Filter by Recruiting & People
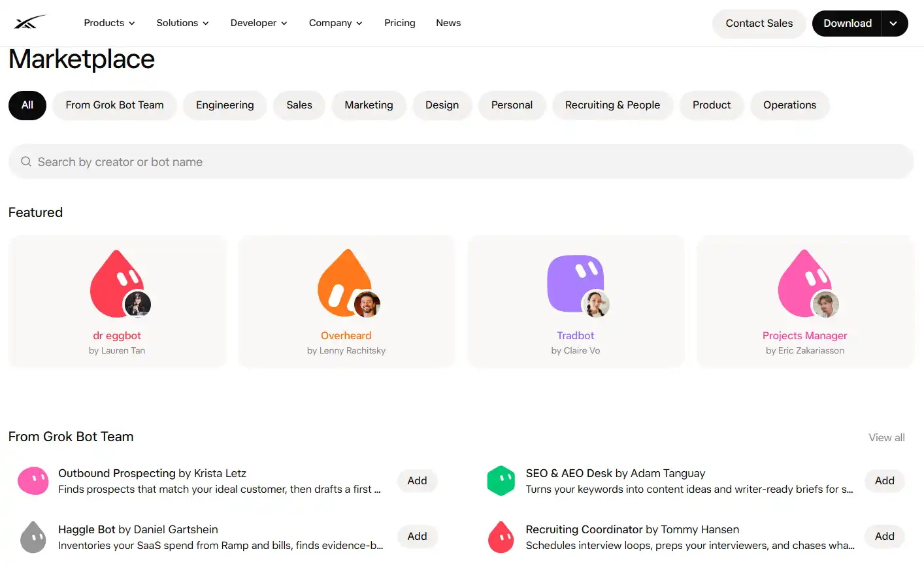 pos(613,105)
